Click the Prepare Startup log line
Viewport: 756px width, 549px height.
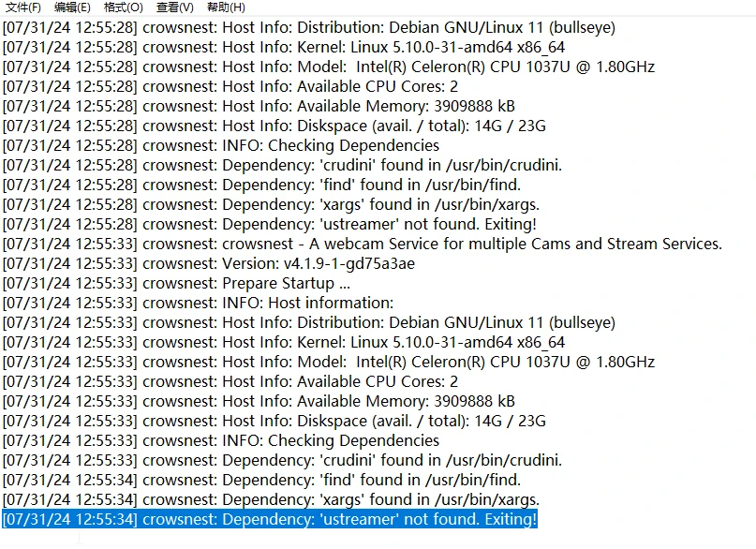click(x=176, y=284)
